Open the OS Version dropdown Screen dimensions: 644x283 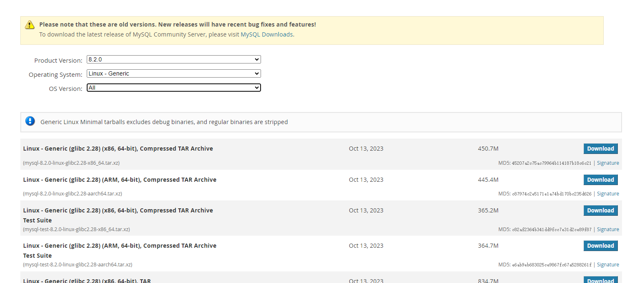[x=173, y=88]
